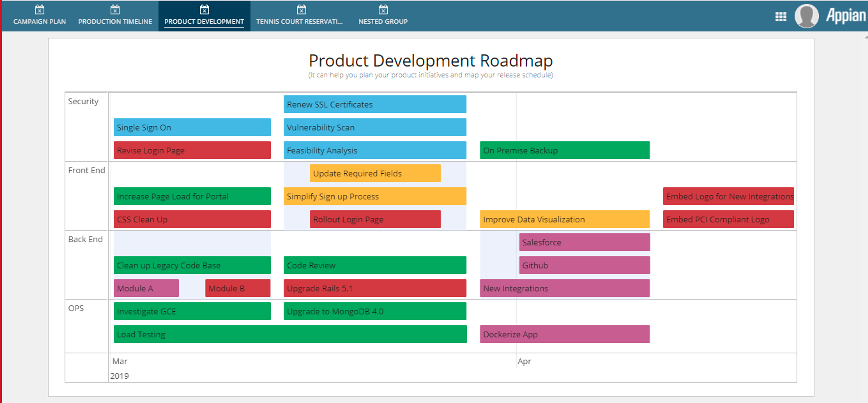Select the PRODUCT DEVELOPMENT tab label

click(204, 21)
